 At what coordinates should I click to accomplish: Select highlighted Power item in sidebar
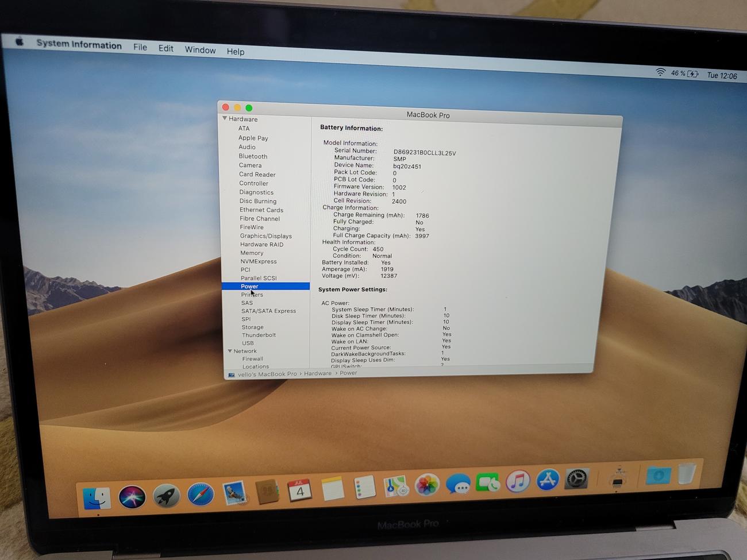click(266, 286)
